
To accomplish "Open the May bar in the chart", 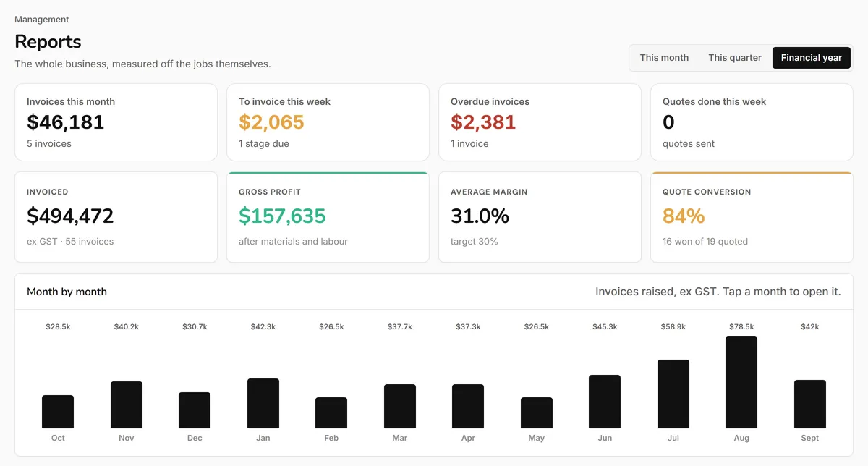I will pos(537,412).
